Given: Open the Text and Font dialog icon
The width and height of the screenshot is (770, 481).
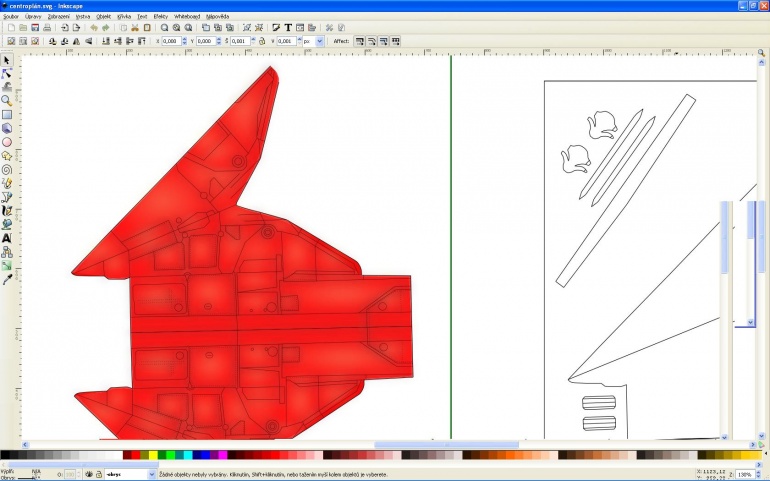Looking at the screenshot, I should click(288, 28).
